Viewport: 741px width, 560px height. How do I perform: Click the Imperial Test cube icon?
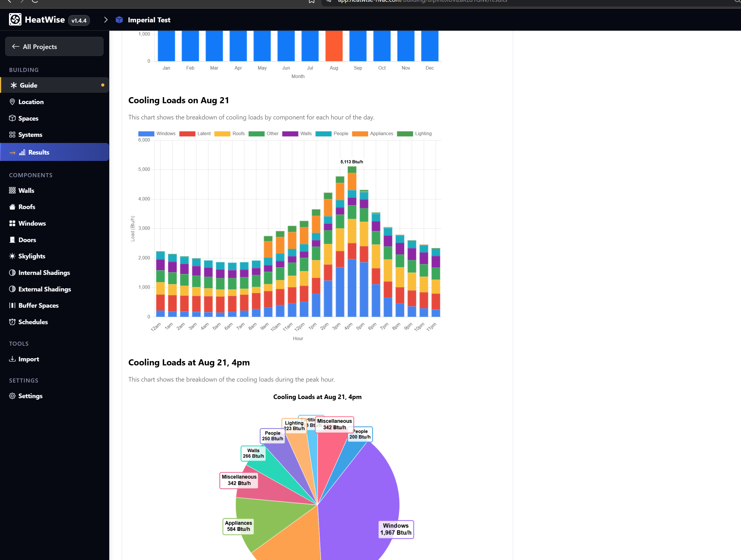pyautogui.click(x=119, y=20)
